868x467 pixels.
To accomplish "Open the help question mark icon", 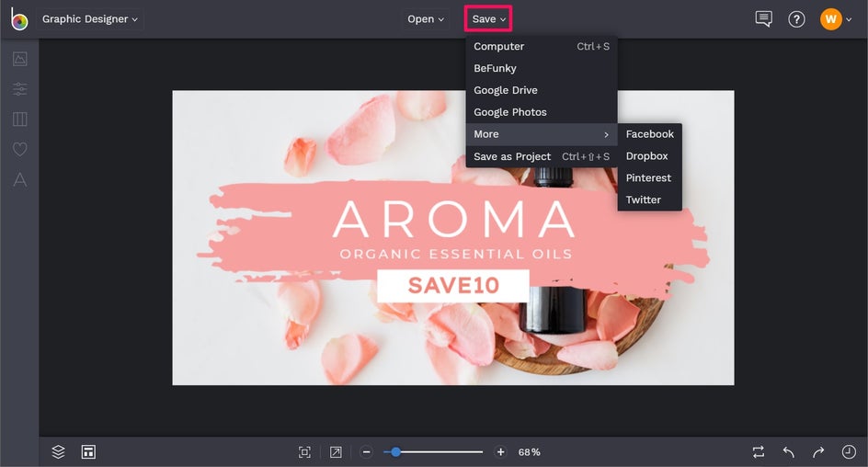I will (x=796, y=19).
